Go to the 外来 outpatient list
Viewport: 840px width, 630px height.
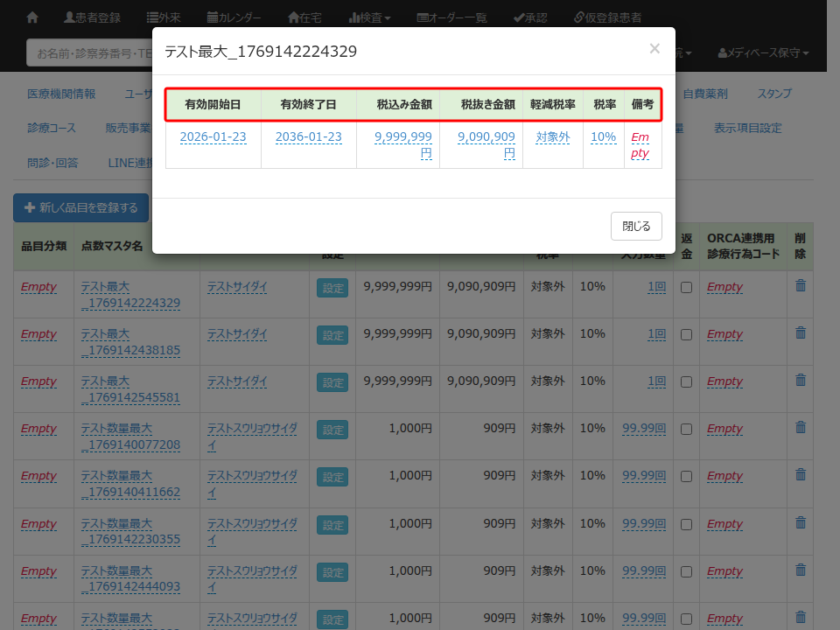coord(164,17)
